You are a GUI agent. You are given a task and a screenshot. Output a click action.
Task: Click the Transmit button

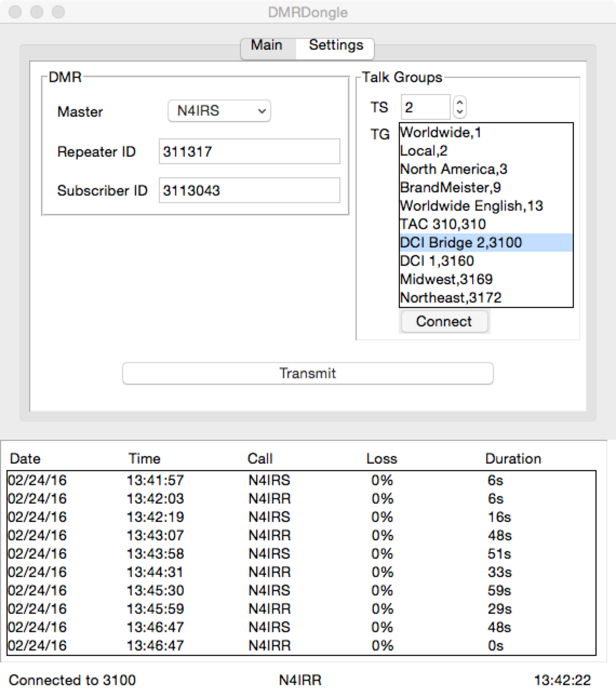coord(308,373)
